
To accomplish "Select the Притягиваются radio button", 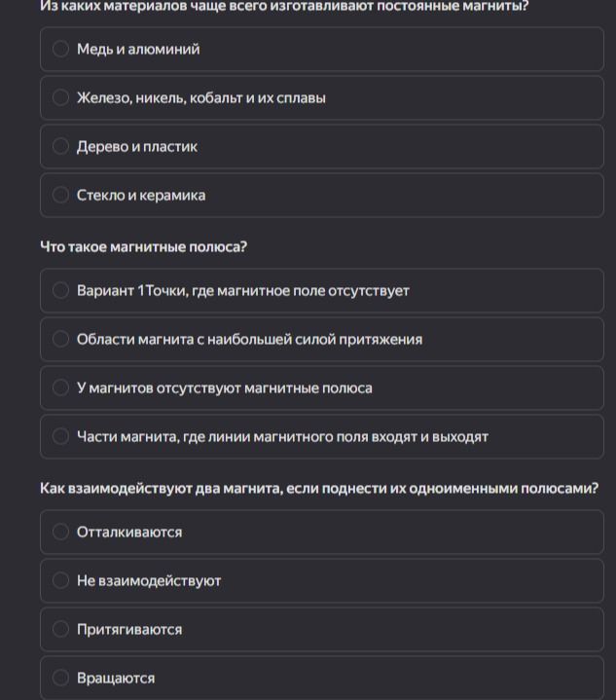I will click(x=60, y=629).
